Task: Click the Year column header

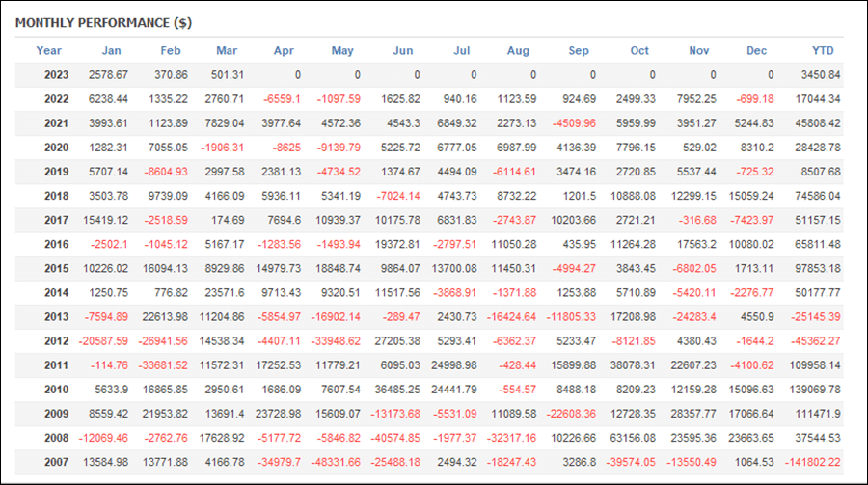Action: tap(49, 50)
